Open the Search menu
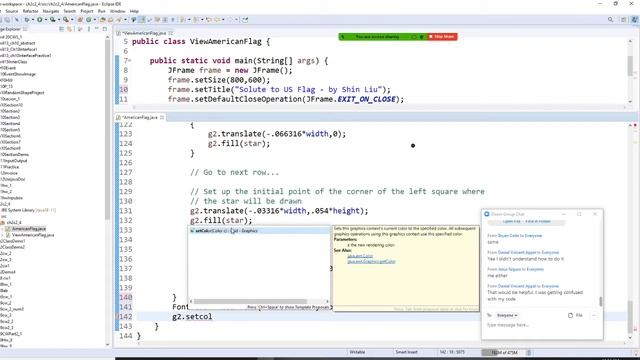The image size is (640, 360). tap(70, 11)
